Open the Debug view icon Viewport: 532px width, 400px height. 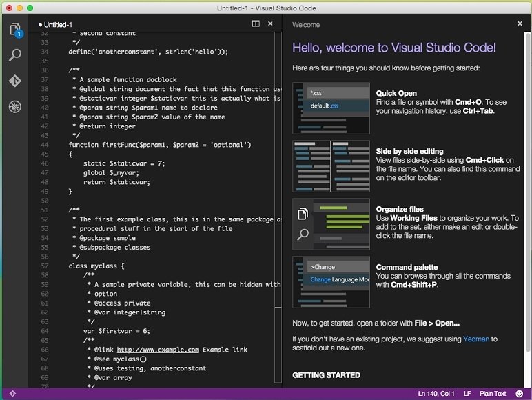click(15, 107)
